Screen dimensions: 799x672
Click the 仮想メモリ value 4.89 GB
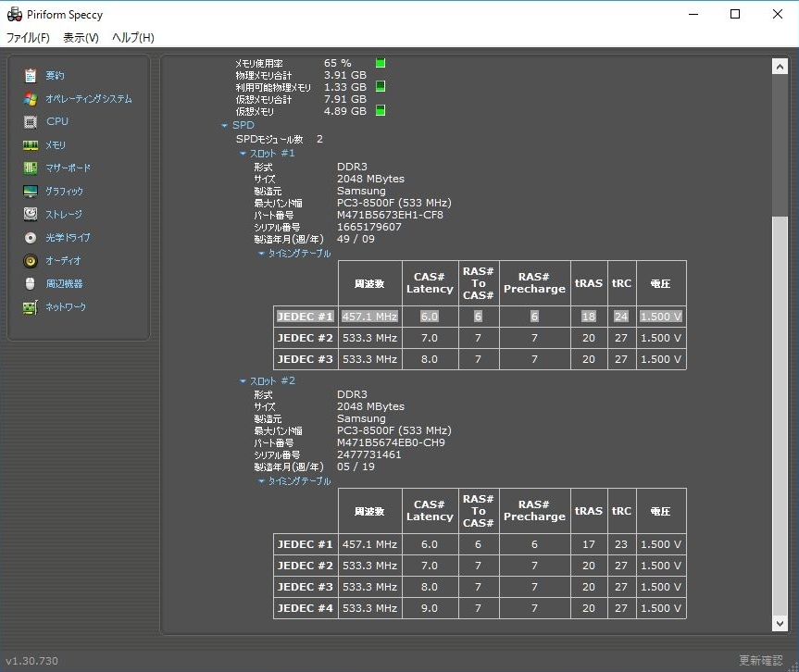pos(345,111)
